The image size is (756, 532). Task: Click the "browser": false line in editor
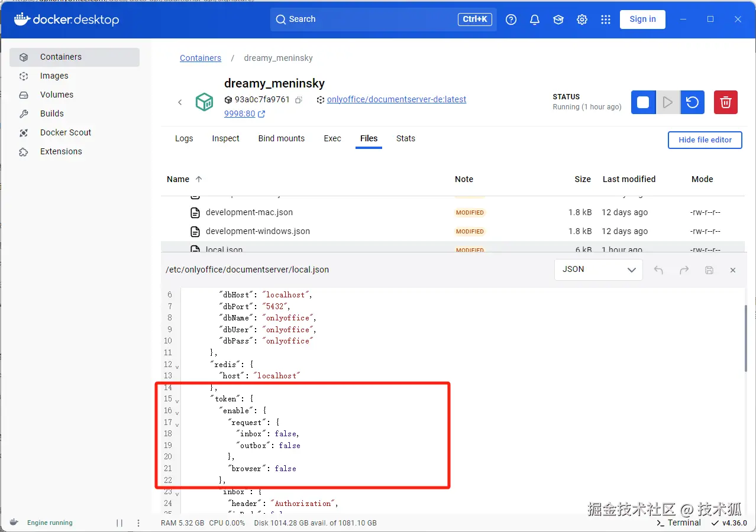point(262,468)
